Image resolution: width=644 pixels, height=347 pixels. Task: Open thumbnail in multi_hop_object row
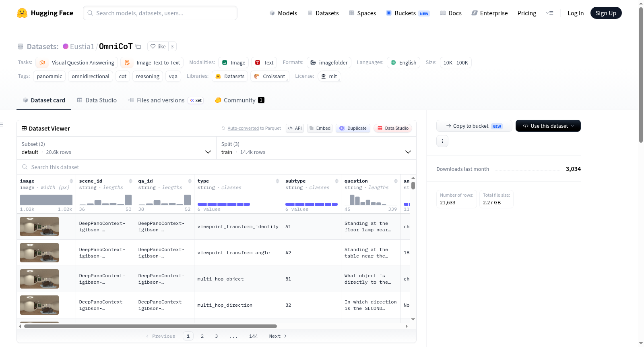pyautogui.click(x=39, y=279)
